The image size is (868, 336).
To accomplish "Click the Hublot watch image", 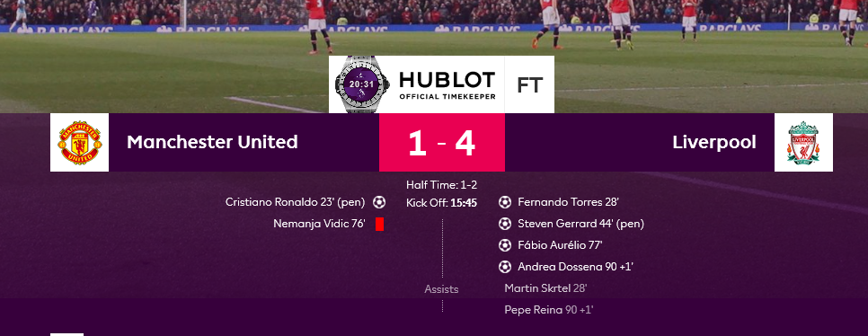I will coord(361,84).
